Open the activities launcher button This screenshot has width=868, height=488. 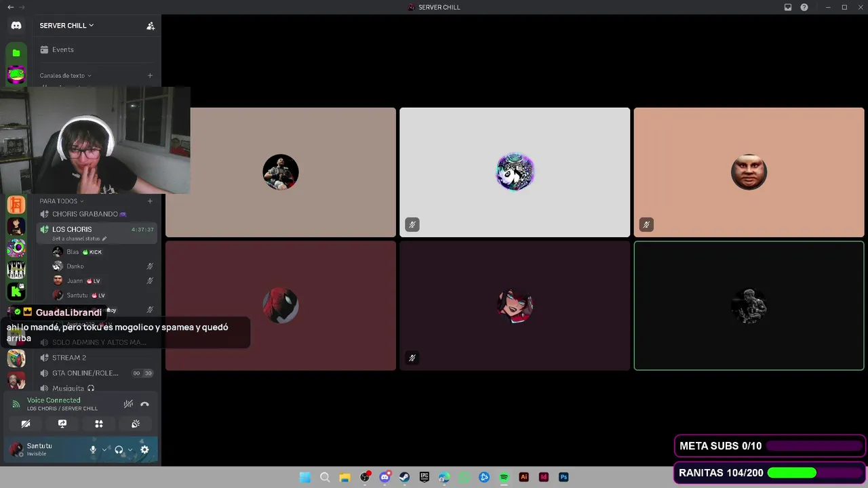tap(99, 424)
